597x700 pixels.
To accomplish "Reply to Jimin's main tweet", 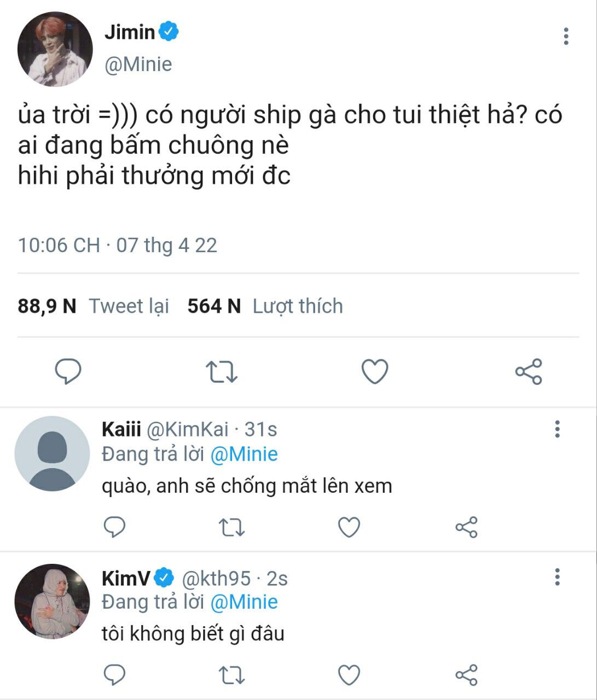I will tap(68, 372).
